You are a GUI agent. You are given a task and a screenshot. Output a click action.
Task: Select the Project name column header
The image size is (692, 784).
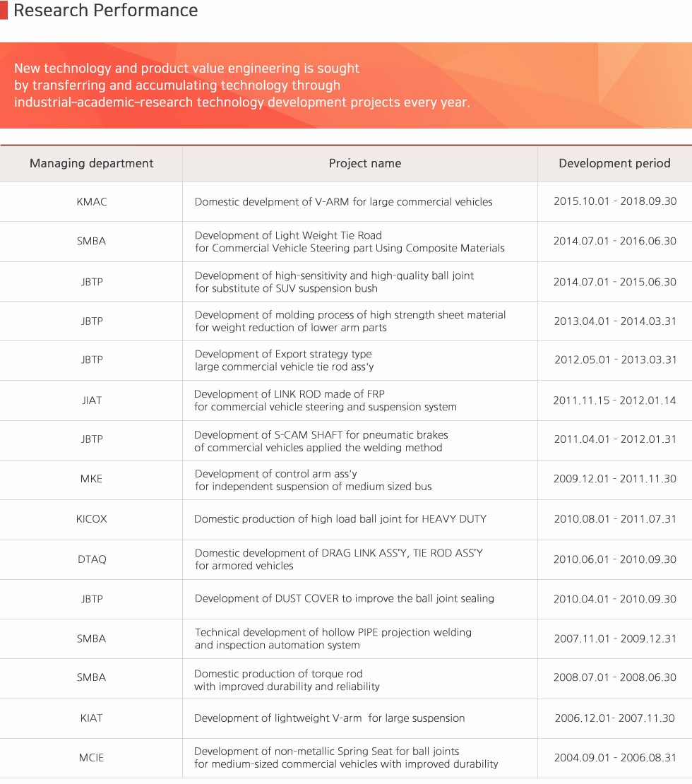(365, 163)
